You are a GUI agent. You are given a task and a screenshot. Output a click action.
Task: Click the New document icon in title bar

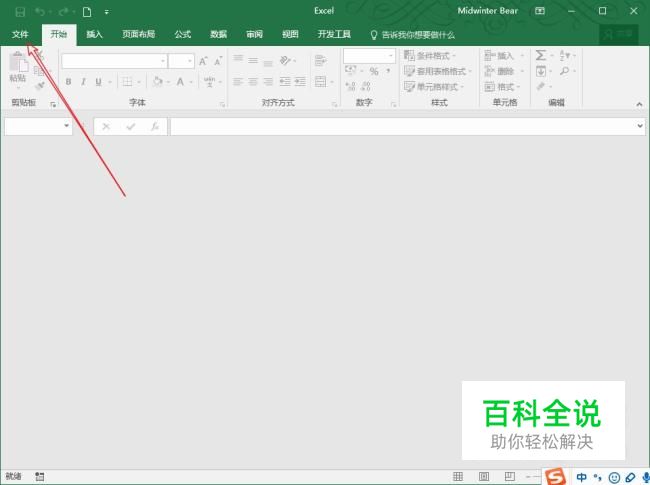pyautogui.click(x=87, y=12)
